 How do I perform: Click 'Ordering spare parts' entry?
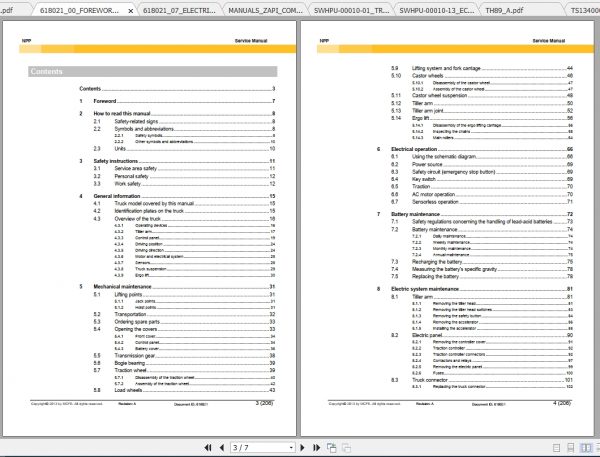click(184, 322)
